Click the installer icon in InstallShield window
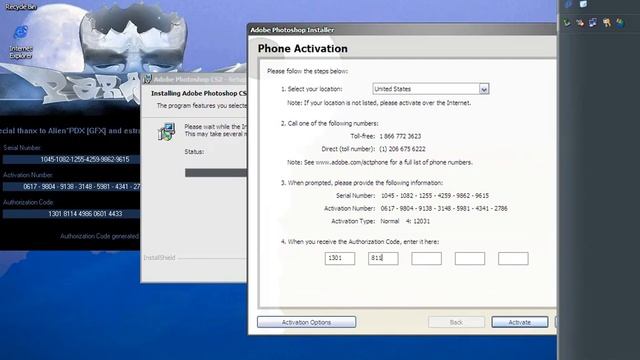This screenshot has width=640, height=360. click(x=167, y=132)
